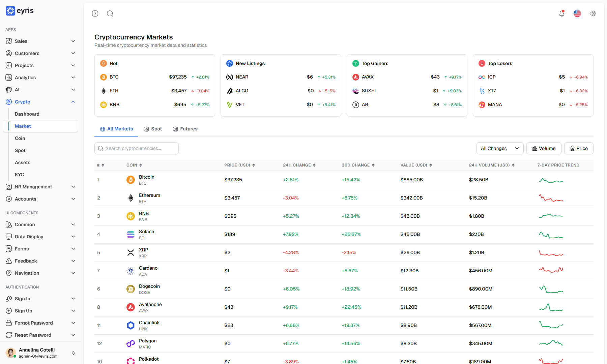Viewport: 607px width, 364px height.
Task: Click the XTZ icon in Top Losers
Action: [482, 91]
